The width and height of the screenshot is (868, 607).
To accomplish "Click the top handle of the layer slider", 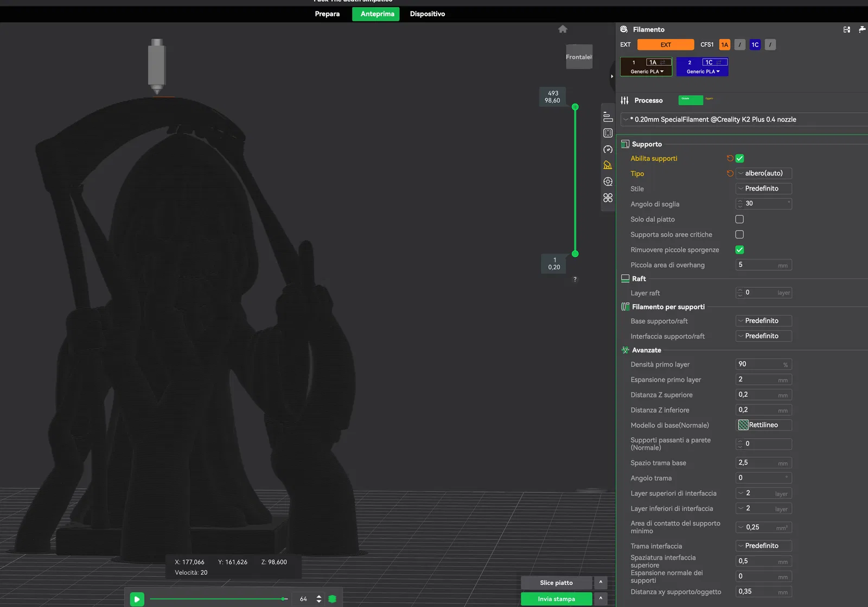I will (575, 107).
